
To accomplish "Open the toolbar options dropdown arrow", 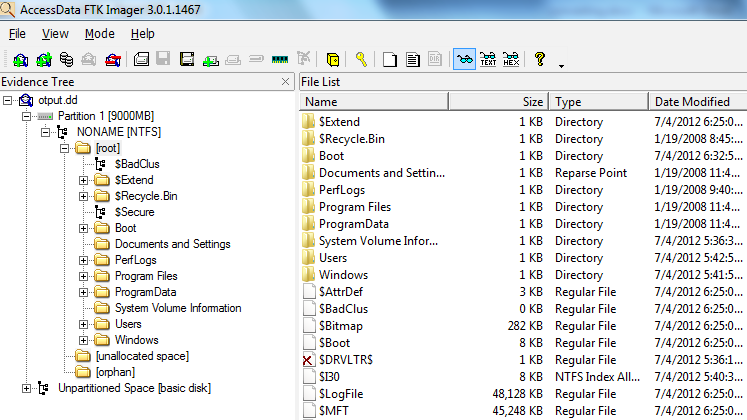I will click(x=561, y=66).
